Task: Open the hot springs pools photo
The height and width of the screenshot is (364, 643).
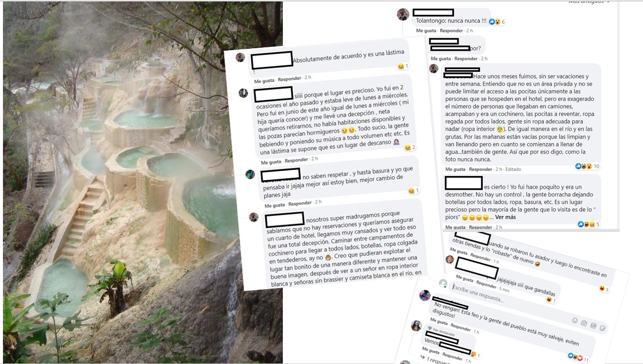Action: (x=143, y=182)
